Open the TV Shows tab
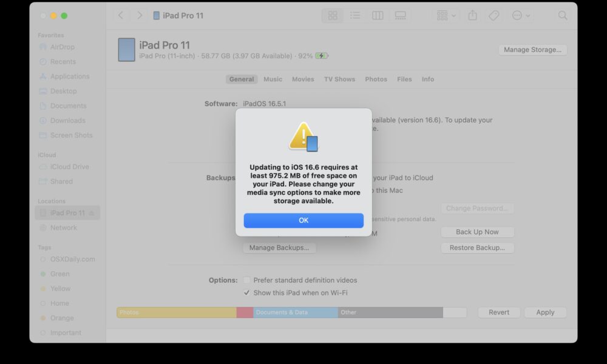Viewport: 607px width, 364px height. coord(339,79)
